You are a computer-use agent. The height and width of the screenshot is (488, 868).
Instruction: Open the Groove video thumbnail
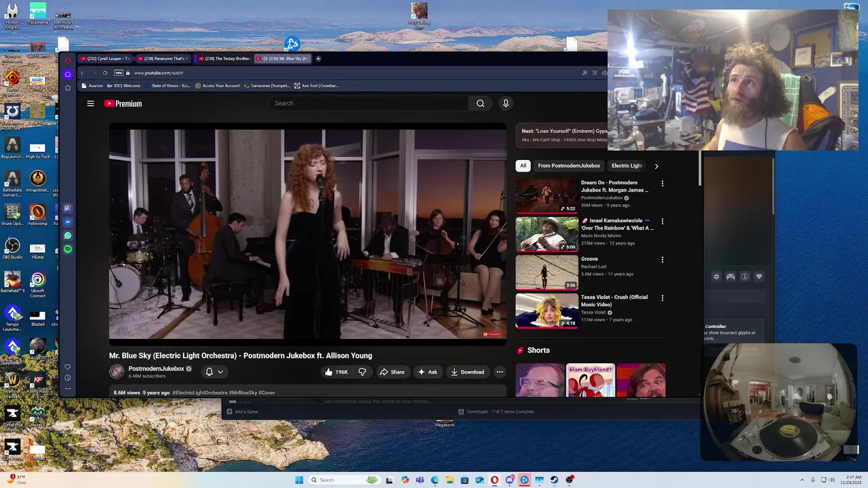[x=547, y=272]
